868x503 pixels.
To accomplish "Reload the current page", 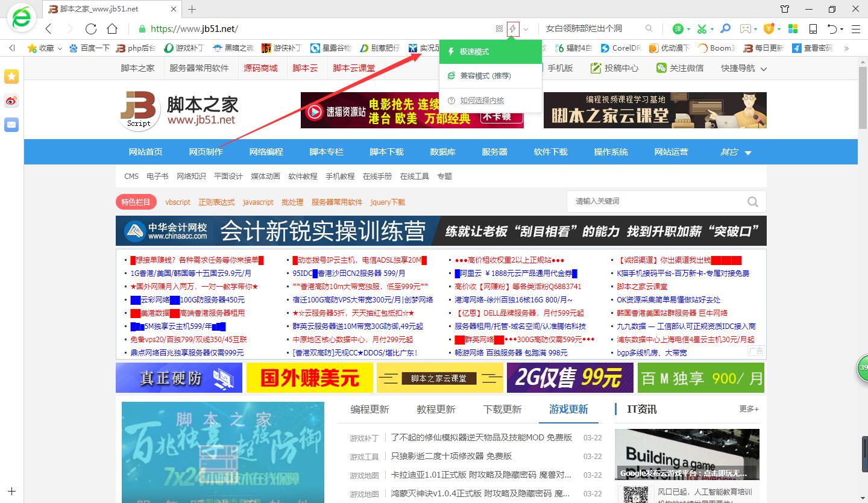I will click(91, 29).
